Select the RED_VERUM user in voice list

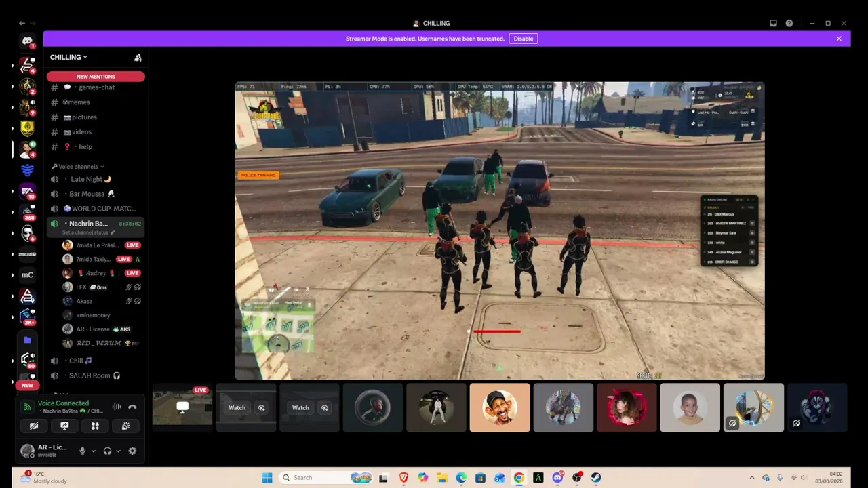click(x=101, y=343)
